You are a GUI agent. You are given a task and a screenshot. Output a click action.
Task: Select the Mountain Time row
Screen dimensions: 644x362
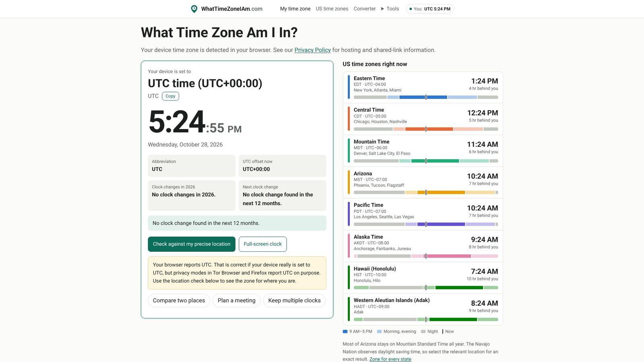(x=423, y=151)
